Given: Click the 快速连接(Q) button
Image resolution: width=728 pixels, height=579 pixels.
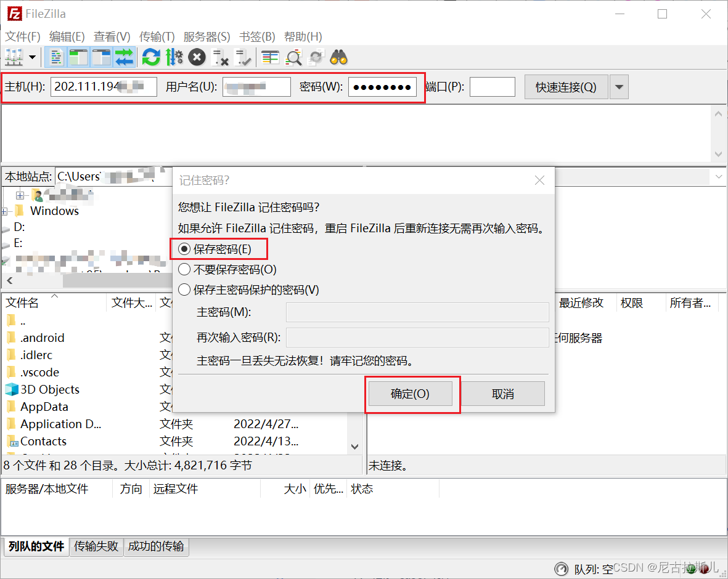Looking at the screenshot, I should 566,87.
